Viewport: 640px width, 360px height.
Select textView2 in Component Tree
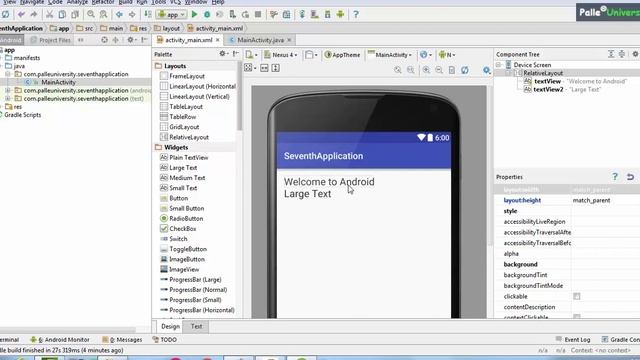[x=548, y=89]
